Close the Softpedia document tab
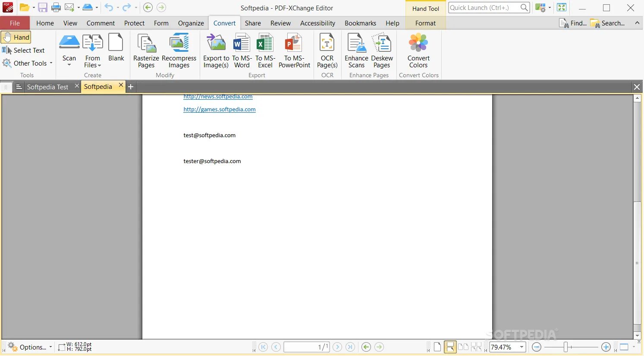Image resolution: width=644 pixels, height=356 pixels. point(121,85)
